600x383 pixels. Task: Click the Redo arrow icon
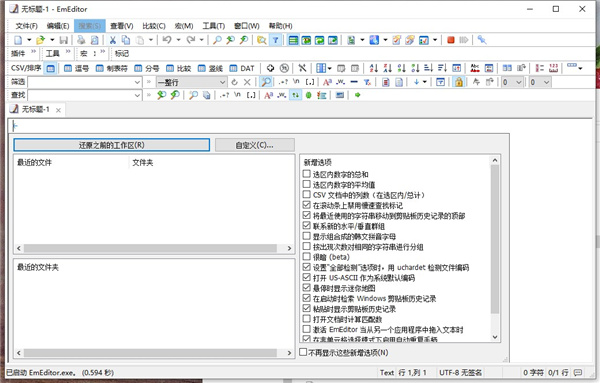pyautogui.click(x=191, y=39)
